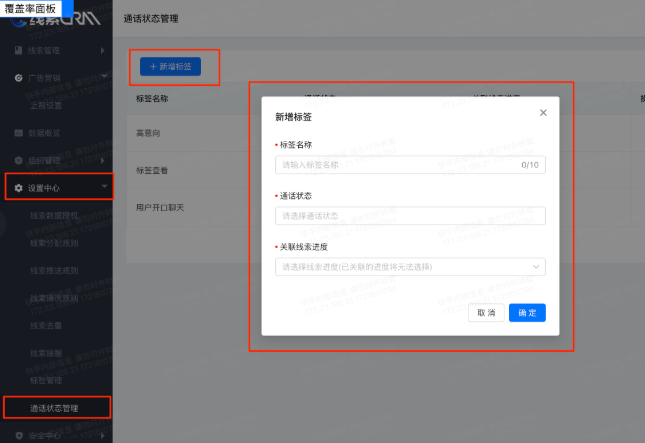Collapse the 设置中心 submenu arrow
The height and width of the screenshot is (443, 645).
[x=104, y=186]
